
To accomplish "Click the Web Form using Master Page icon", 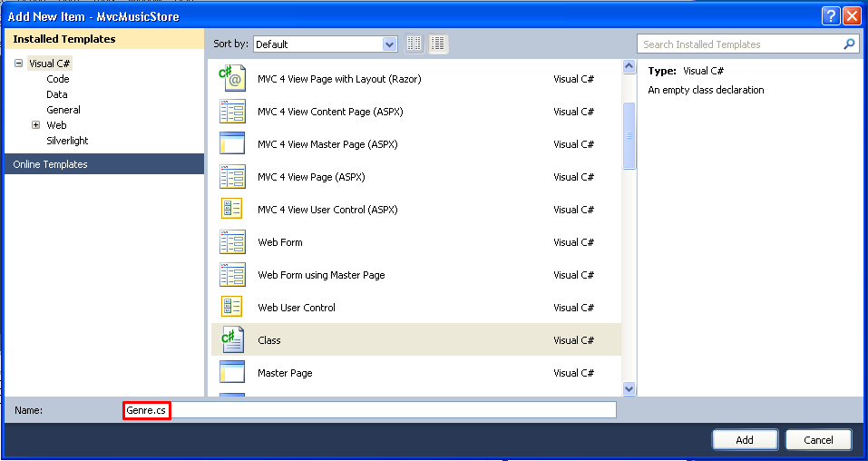I will (x=232, y=275).
